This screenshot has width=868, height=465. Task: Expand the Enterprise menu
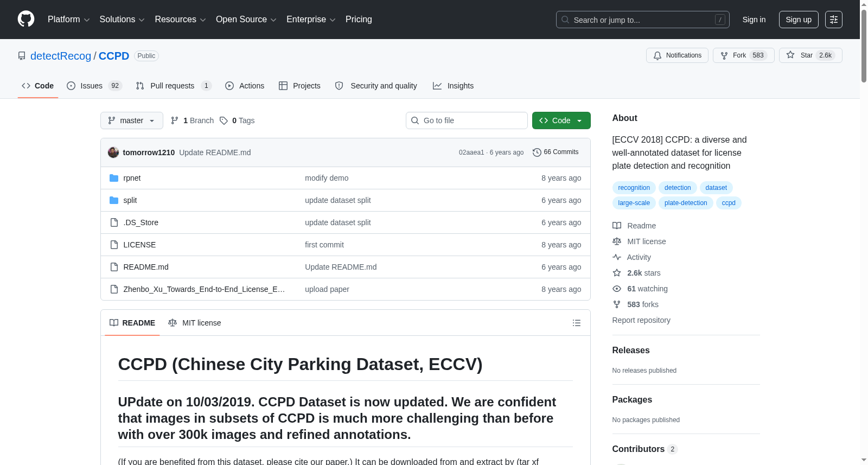tap(311, 20)
